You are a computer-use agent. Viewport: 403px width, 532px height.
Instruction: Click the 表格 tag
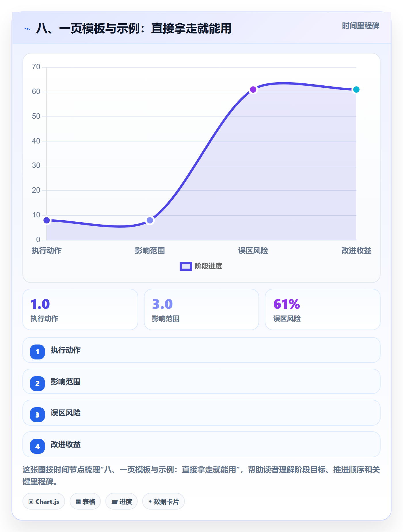tap(85, 502)
